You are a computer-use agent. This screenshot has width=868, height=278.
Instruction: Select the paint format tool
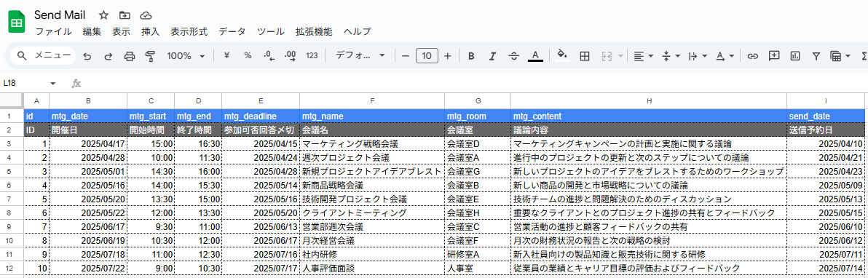[150, 56]
